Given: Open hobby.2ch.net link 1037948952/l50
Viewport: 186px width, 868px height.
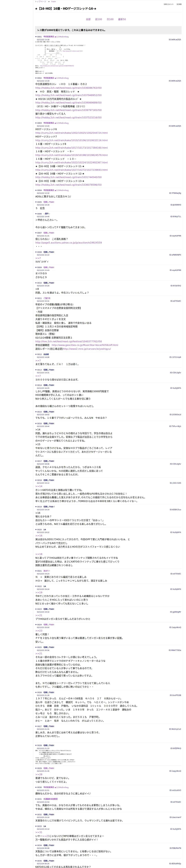Looking at the screenshot, I should point(68,95).
